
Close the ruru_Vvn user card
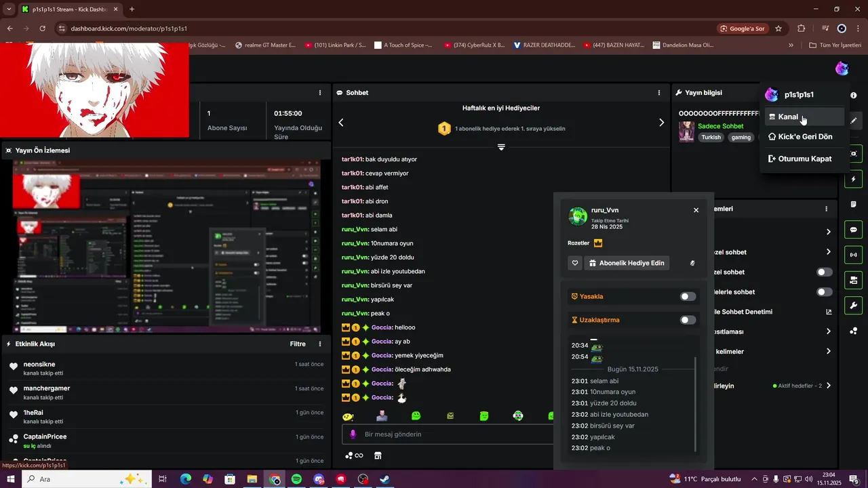tap(696, 210)
